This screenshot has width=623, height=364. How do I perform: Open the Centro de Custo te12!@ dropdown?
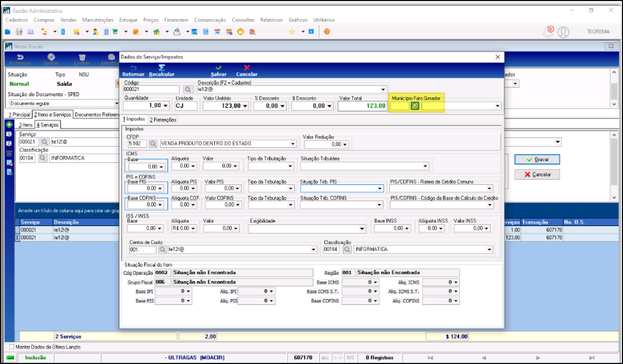coord(314,250)
